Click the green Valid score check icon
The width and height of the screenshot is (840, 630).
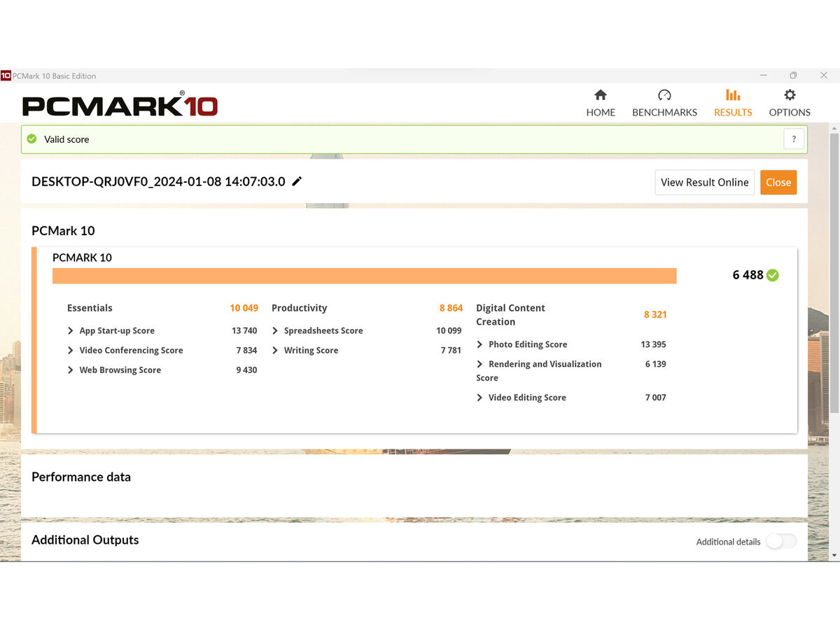point(31,139)
